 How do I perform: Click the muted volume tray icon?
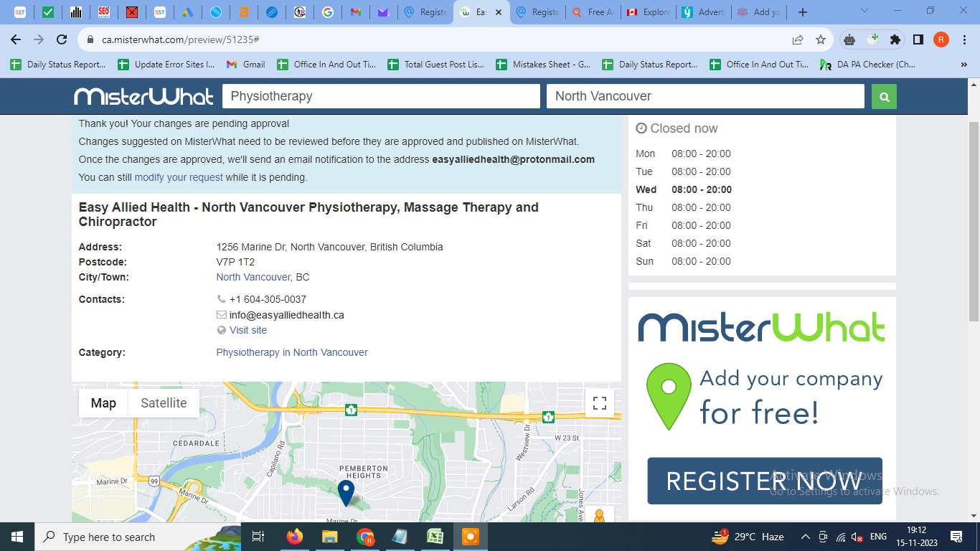(x=857, y=537)
